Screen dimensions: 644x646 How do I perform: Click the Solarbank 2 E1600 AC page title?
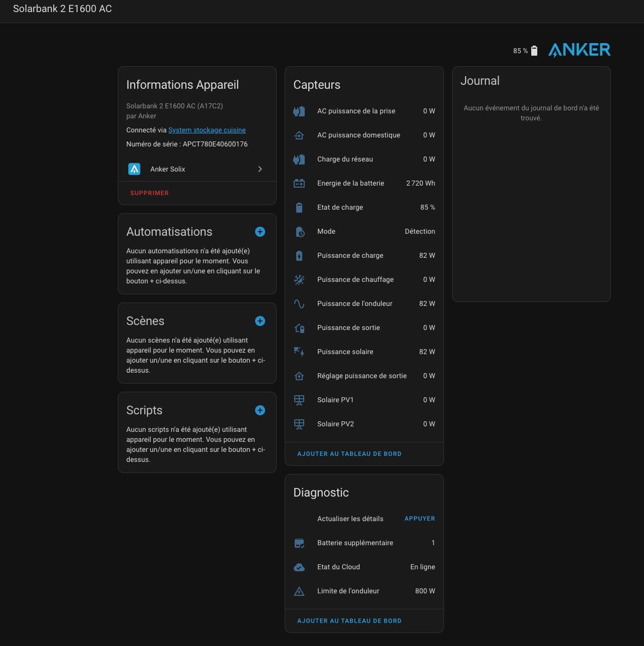tap(62, 9)
